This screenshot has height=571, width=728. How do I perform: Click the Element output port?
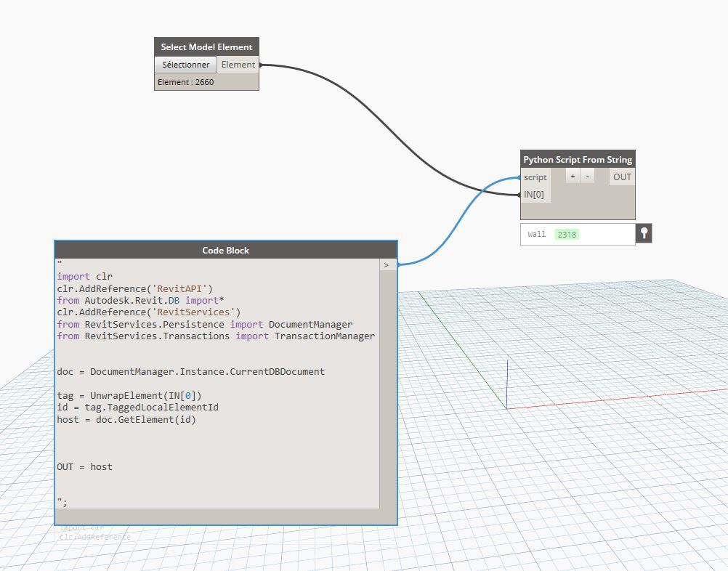coord(238,65)
